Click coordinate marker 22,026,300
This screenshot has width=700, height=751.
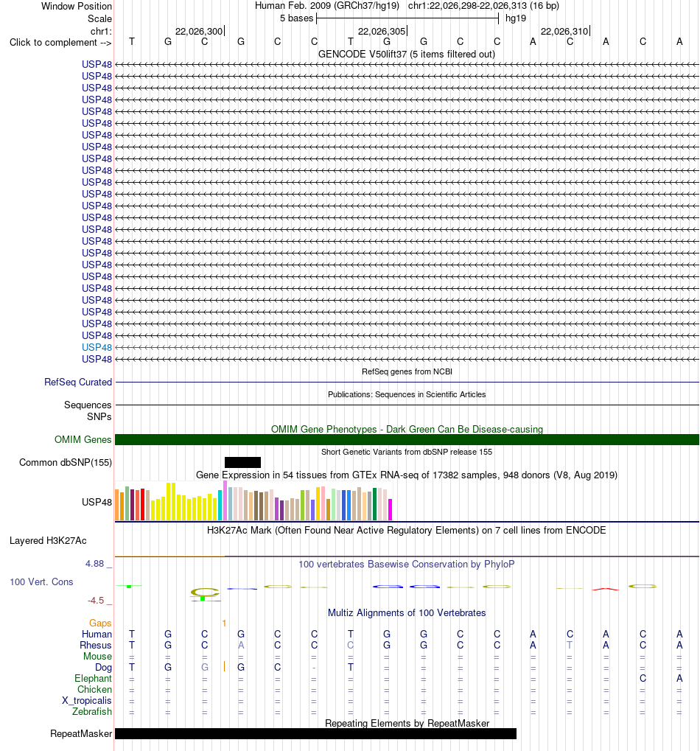(x=199, y=32)
